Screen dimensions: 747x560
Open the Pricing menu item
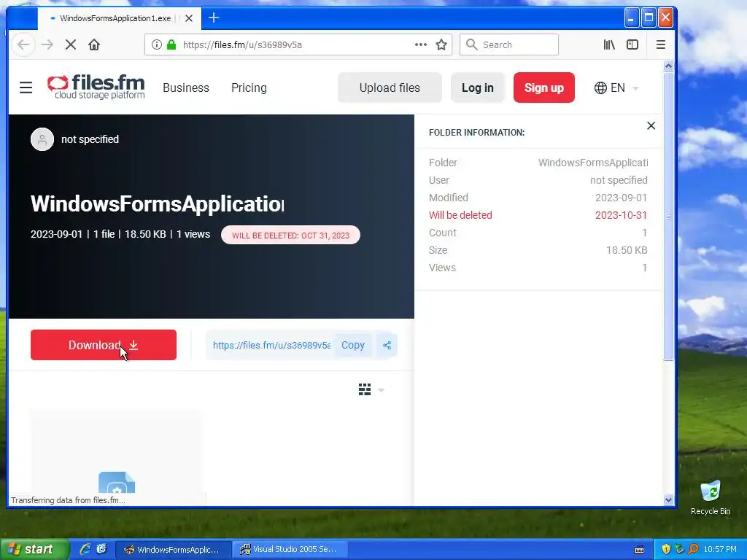249,87
